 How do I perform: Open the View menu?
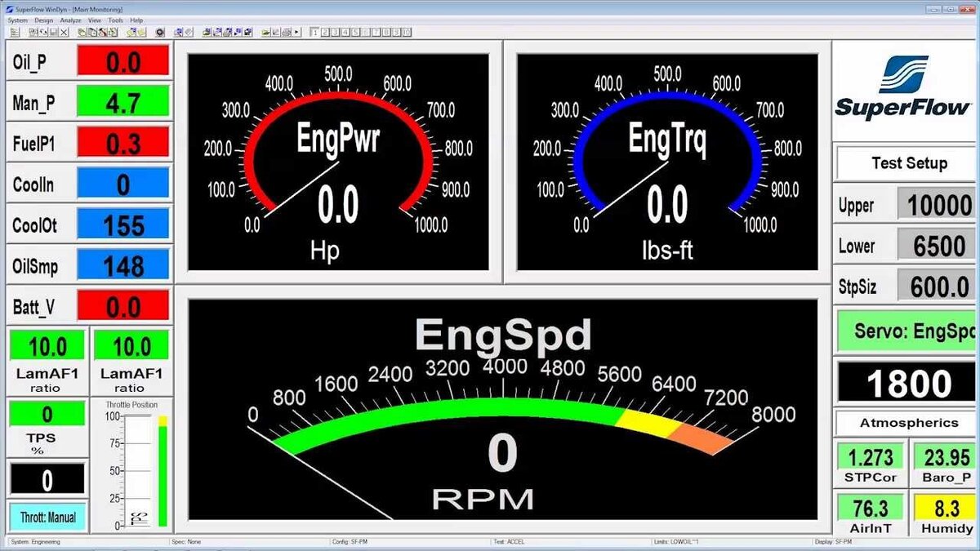pos(95,20)
